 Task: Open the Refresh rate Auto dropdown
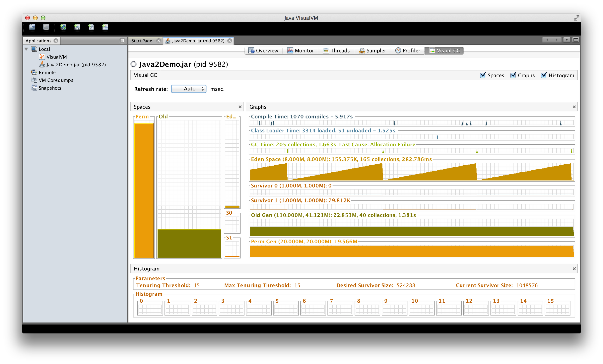pyautogui.click(x=189, y=89)
